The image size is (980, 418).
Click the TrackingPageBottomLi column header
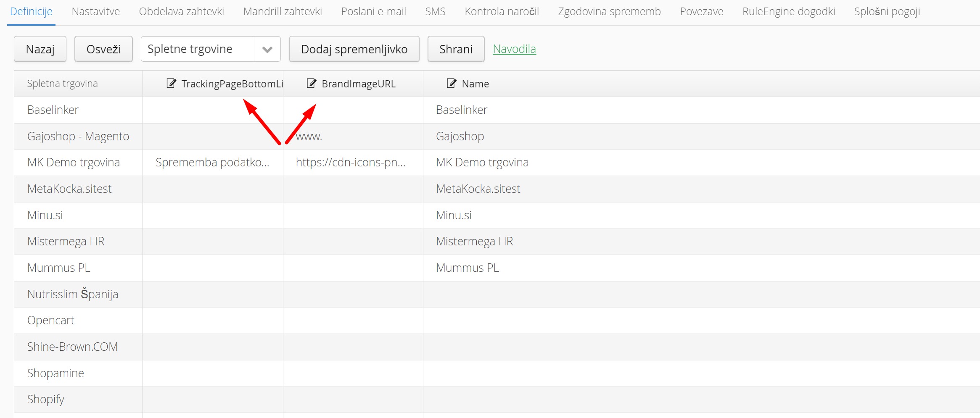point(213,84)
